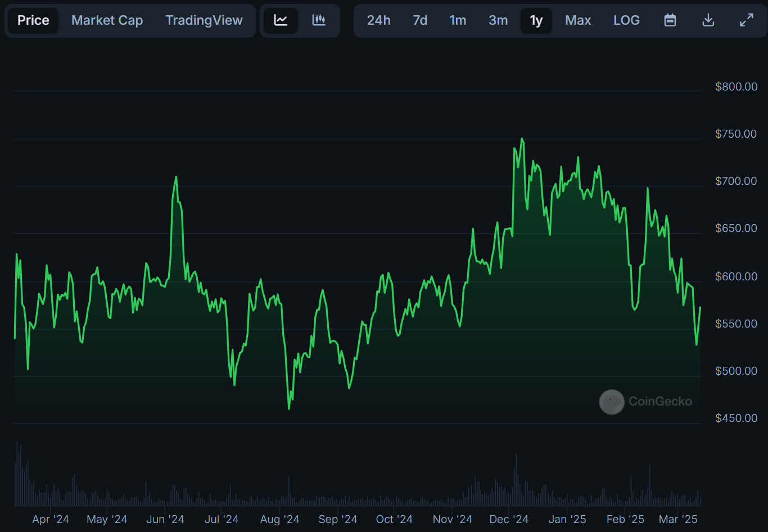768x532 pixels.
Task: Click the Mar '25 date label
Action: [x=678, y=519]
